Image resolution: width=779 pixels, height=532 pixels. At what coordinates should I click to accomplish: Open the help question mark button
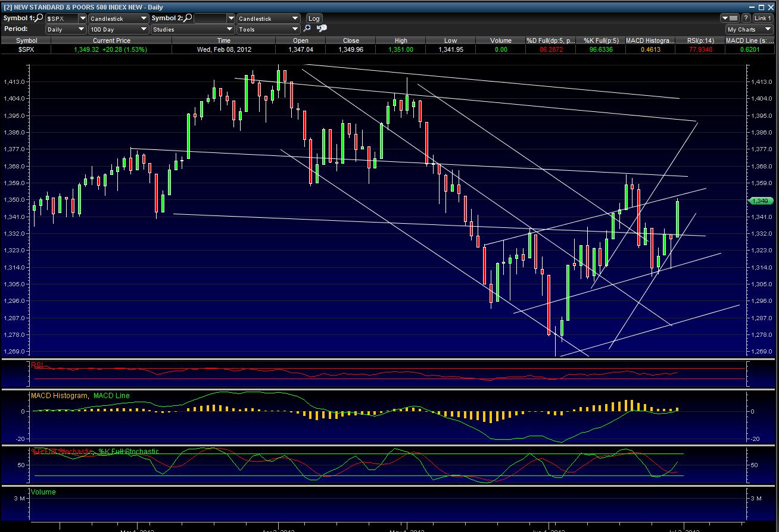[x=746, y=18]
